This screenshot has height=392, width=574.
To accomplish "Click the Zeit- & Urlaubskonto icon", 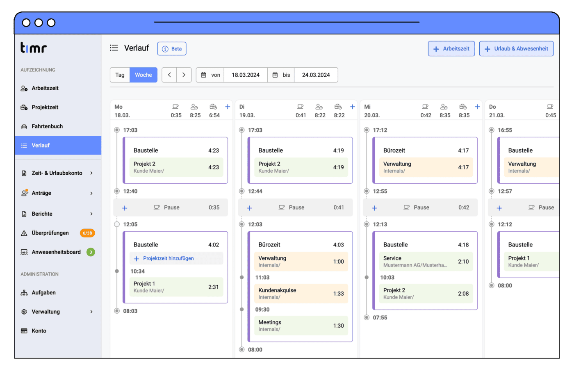I will (x=24, y=173).
